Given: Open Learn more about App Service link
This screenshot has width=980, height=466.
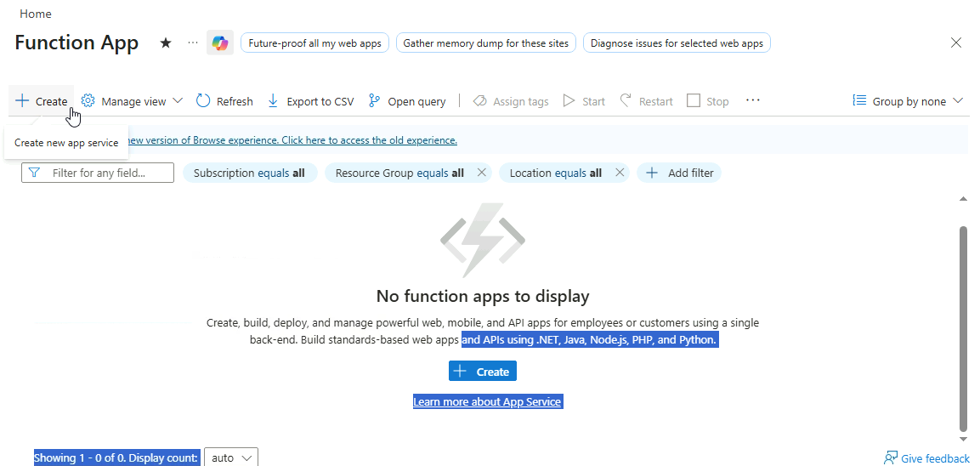Looking at the screenshot, I should point(487,401).
